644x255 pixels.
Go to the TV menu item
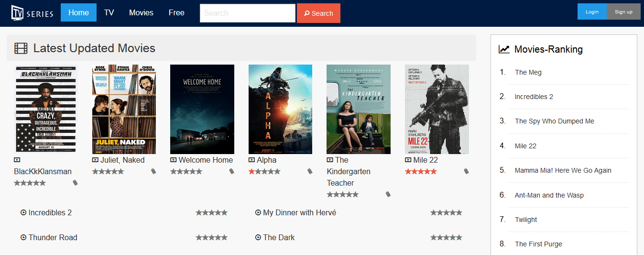coord(109,13)
